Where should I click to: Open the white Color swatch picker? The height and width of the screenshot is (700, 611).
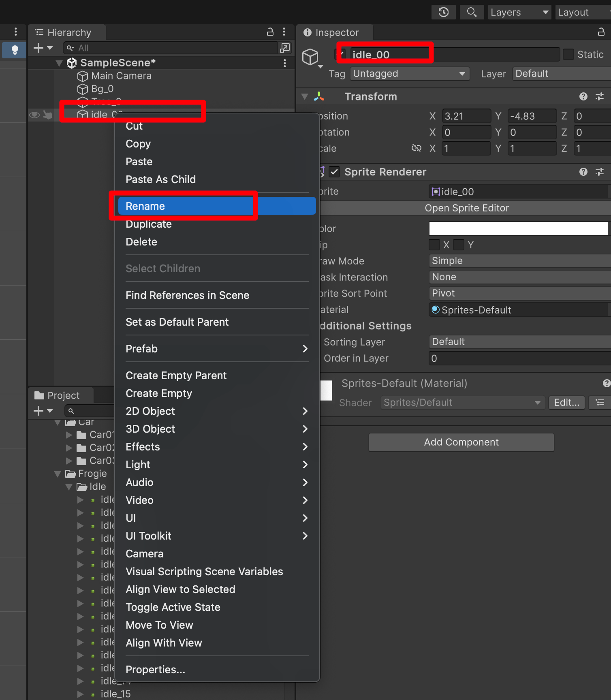point(519,228)
